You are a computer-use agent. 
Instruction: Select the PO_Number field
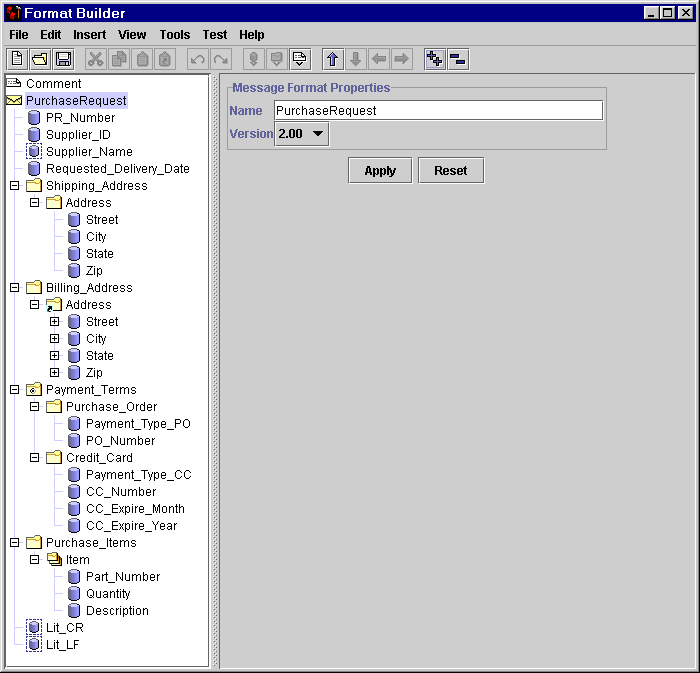pyautogui.click(x=121, y=440)
